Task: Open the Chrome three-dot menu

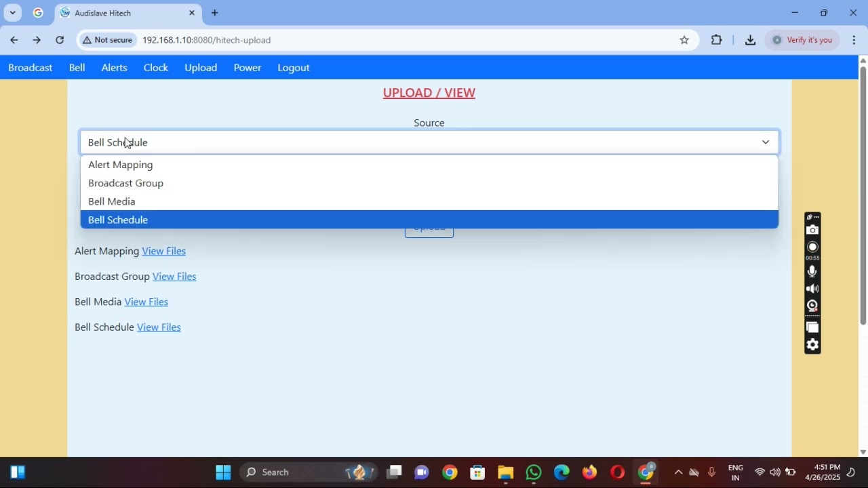Action: click(x=854, y=40)
